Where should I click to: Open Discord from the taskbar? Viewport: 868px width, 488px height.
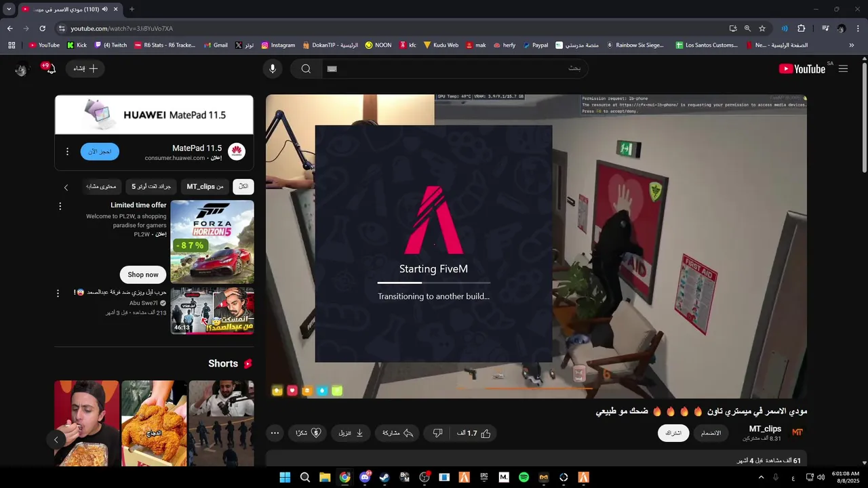(365, 477)
